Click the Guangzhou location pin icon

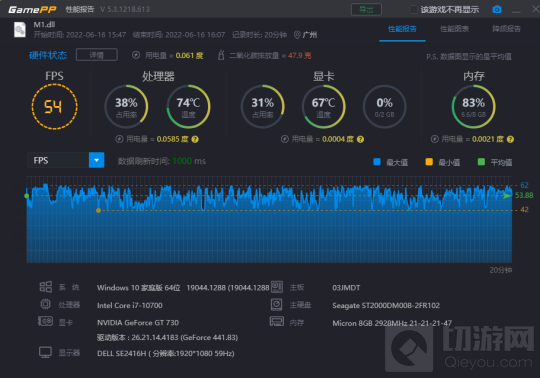pyautogui.click(x=297, y=35)
